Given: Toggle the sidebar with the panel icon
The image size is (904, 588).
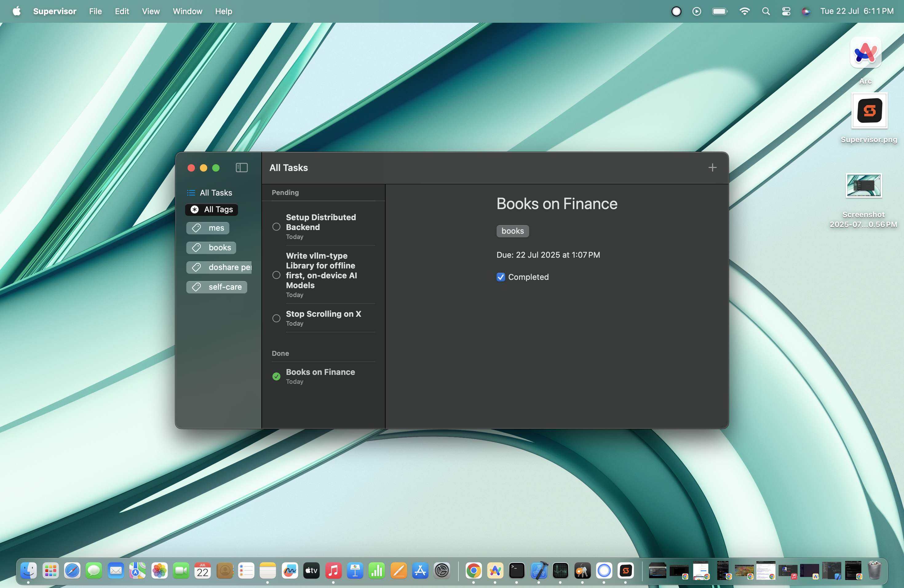Looking at the screenshot, I should coord(242,168).
